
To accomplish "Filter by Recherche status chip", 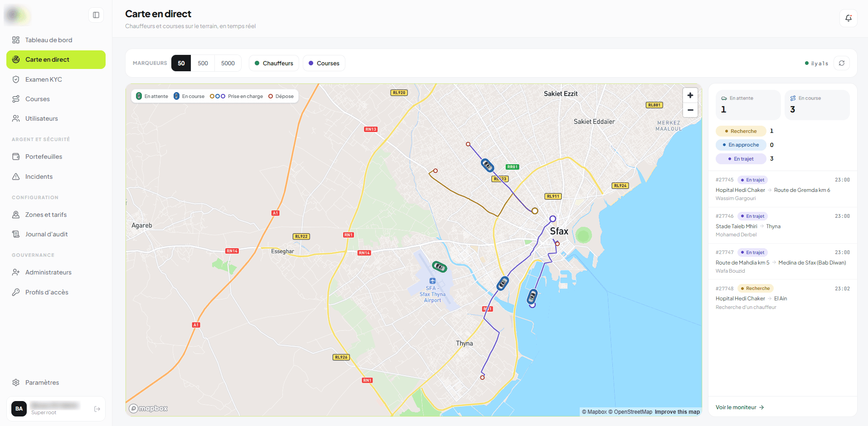I will 741,131.
